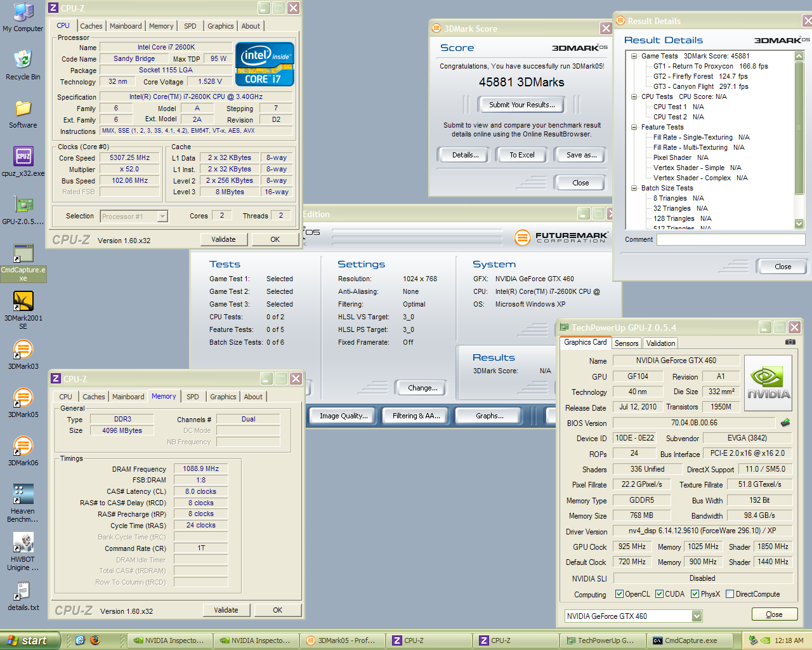This screenshot has height=650, width=812.
Task: Click the Intel Core i7 logo in CPU-Z
Action: (265, 63)
